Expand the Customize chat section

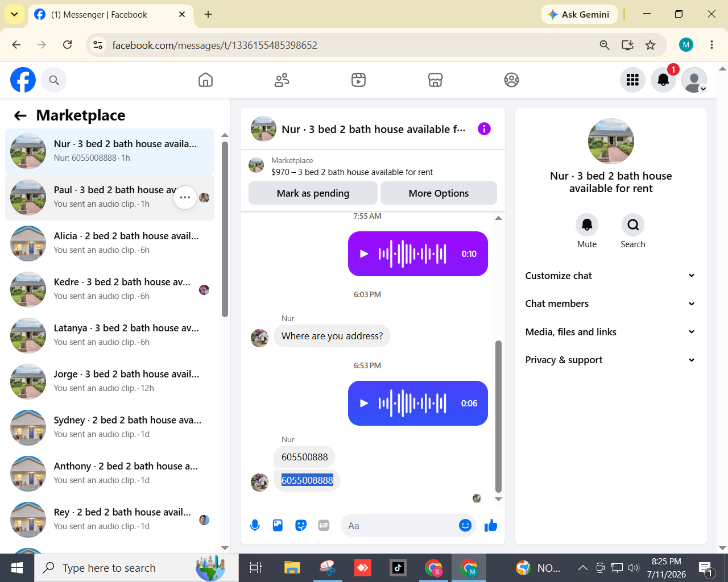610,276
